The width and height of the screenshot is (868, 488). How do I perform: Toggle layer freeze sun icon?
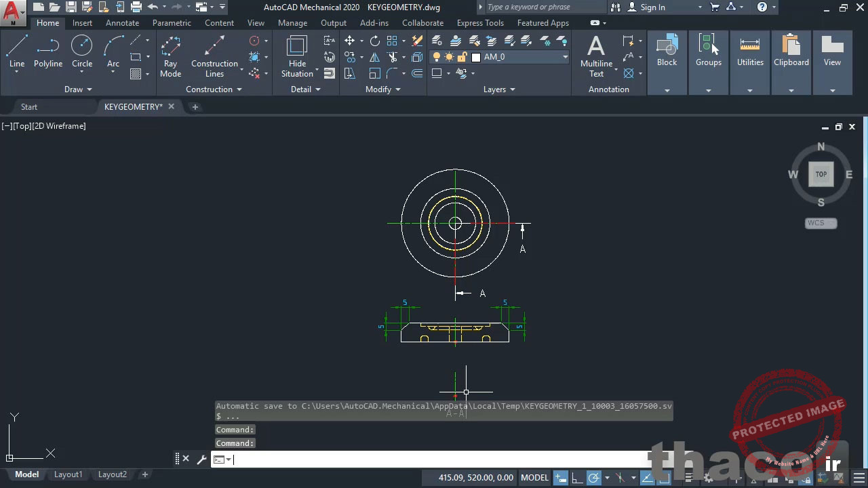tap(449, 57)
